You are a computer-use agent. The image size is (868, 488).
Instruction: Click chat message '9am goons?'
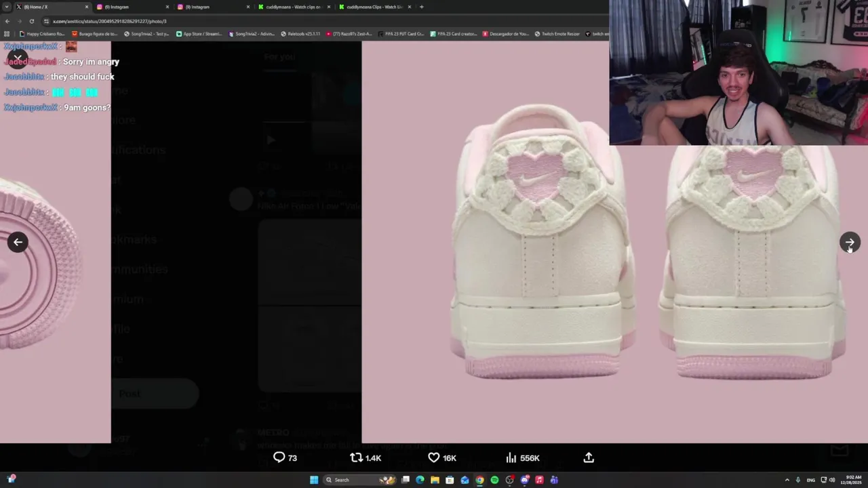tap(87, 107)
